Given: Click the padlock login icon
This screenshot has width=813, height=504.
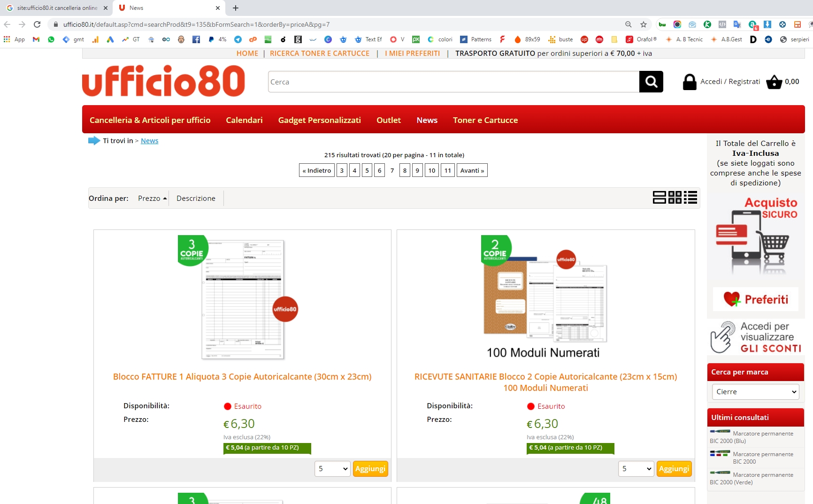Looking at the screenshot, I should pos(690,82).
